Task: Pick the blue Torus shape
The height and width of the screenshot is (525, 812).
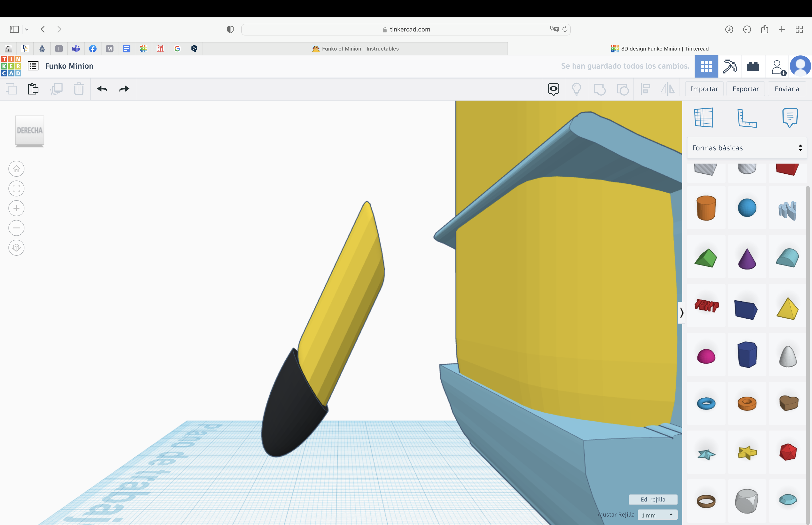Action: tap(706, 404)
